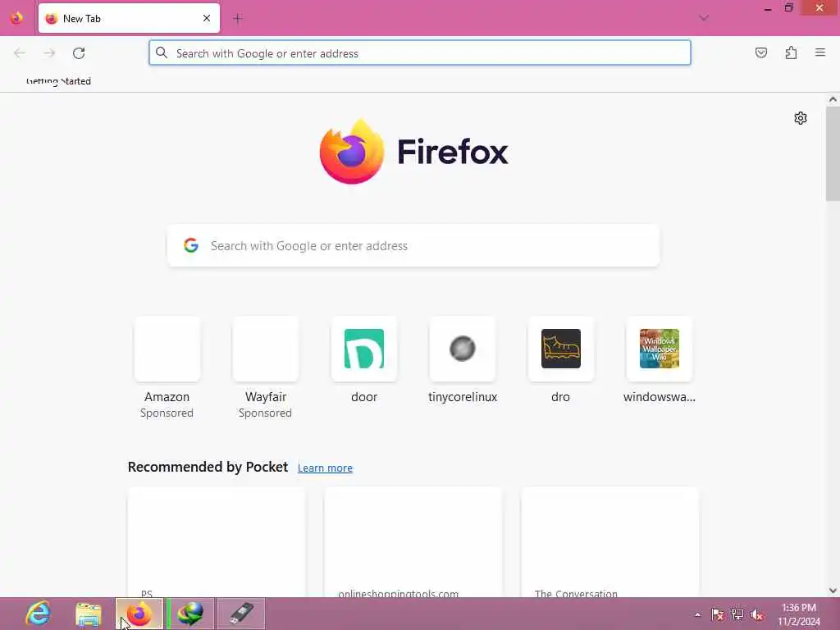Open the Extensions puzzle icon
The height and width of the screenshot is (630, 840).
pyautogui.click(x=791, y=52)
